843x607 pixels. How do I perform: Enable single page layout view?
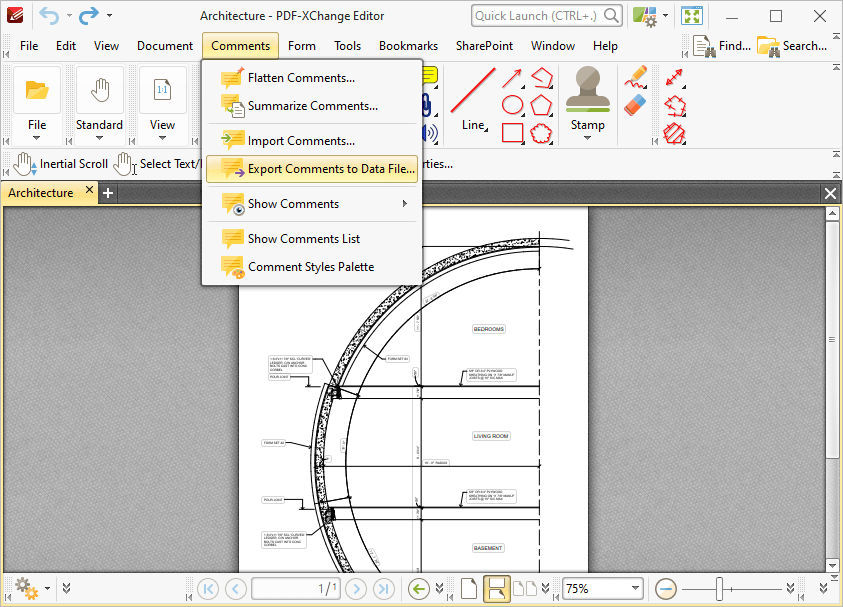click(x=468, y=589)
